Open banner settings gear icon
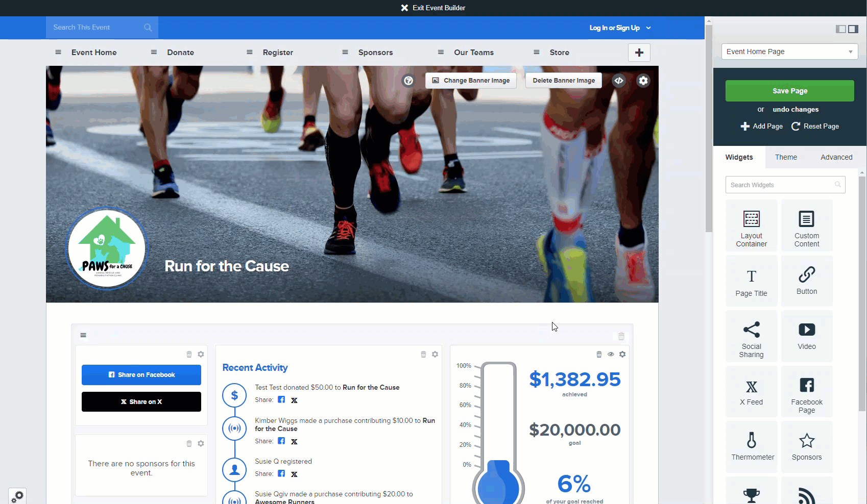Image resolution: width=867 pixels, height=504 pixels. coord(643,81)
